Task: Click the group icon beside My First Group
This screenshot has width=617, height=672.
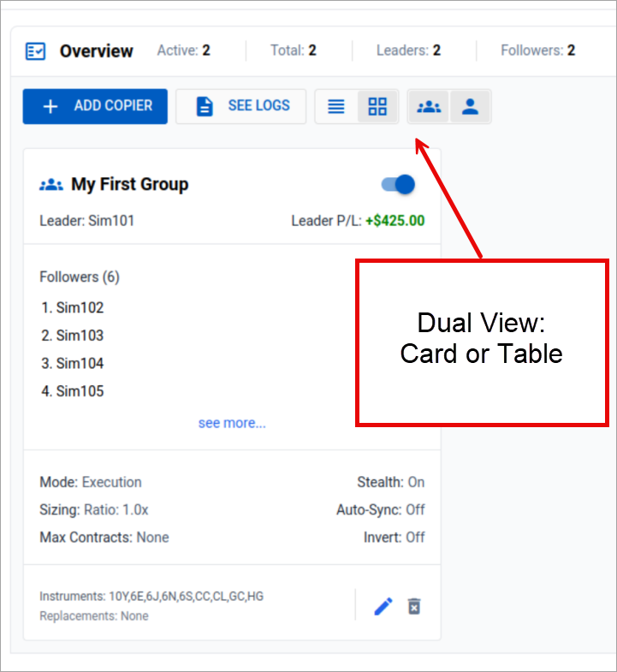Action: (x=51, y=184)
